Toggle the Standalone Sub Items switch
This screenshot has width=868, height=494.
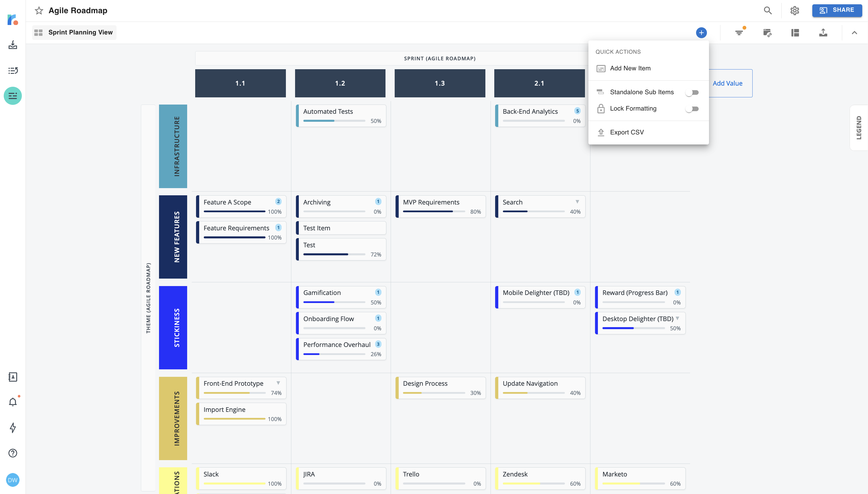[x=692, y=92]
